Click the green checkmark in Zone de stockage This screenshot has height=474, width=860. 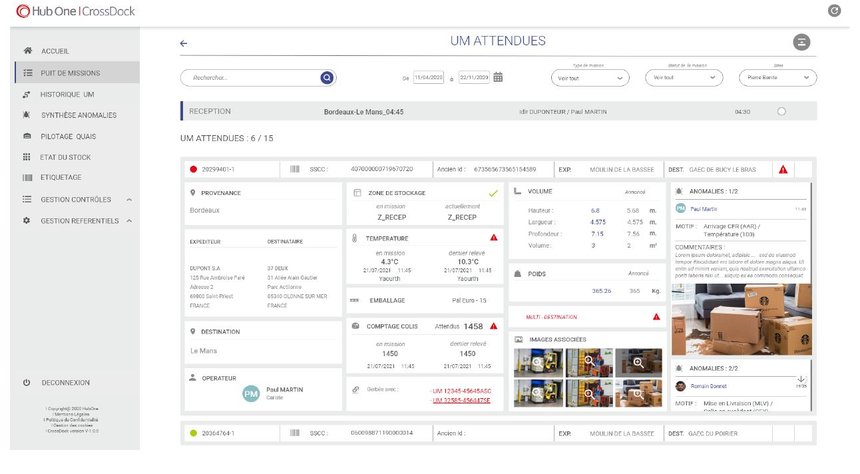tap(493, 193)
